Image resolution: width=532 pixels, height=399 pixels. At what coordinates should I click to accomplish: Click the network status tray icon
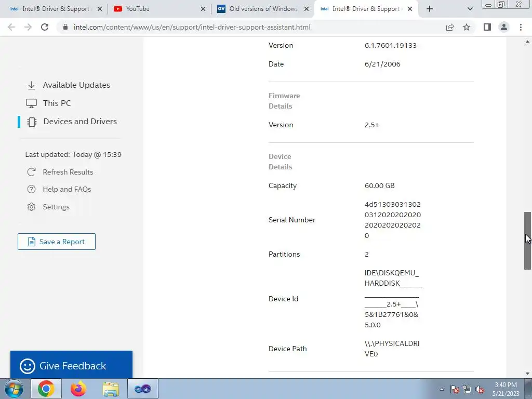coord(467,389)
